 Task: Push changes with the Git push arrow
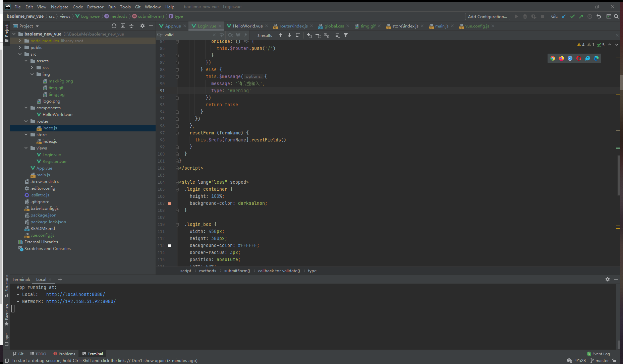[x=581, y=16]
